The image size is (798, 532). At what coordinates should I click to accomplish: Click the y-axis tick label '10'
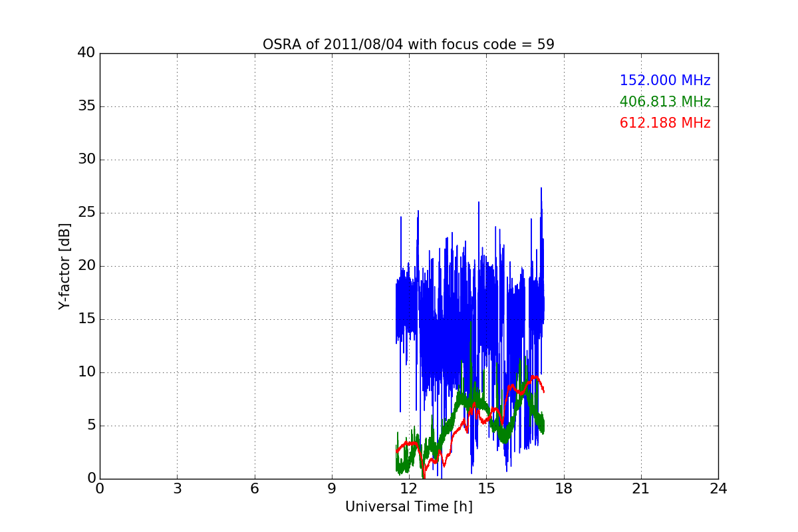point(86,372)
